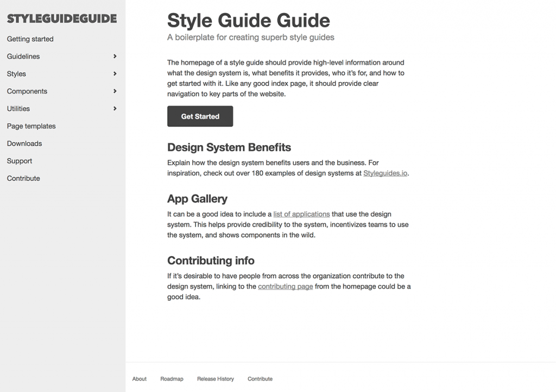Image resolution: width=556 pixels, height=392 pixels.
Task: Open the Downloads section
Action: [x=24, y=143]
